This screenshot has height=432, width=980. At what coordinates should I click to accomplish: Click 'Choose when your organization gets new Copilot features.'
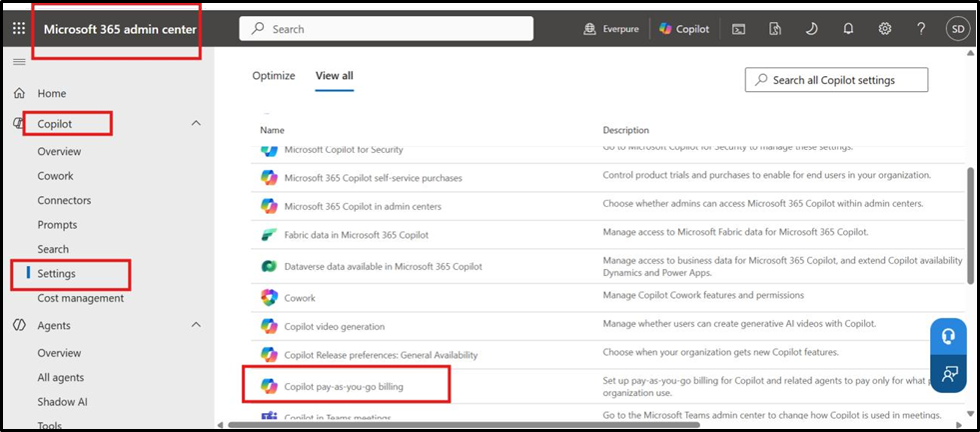[720, 352]
